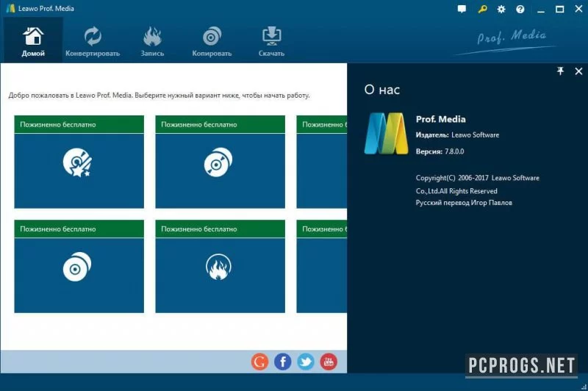588x391 pixels.
Task: Open the Домой home tab
Action: [x=33, y=40]
